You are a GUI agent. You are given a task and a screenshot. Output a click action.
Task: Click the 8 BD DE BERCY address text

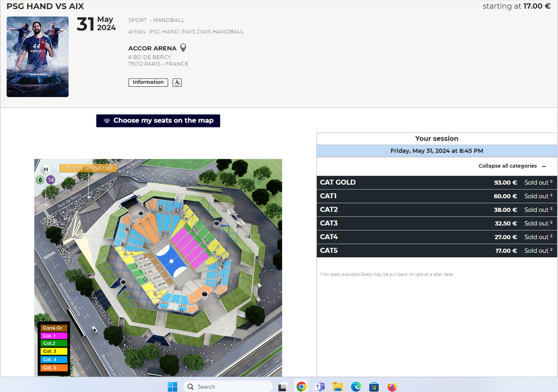coord(150,57)
